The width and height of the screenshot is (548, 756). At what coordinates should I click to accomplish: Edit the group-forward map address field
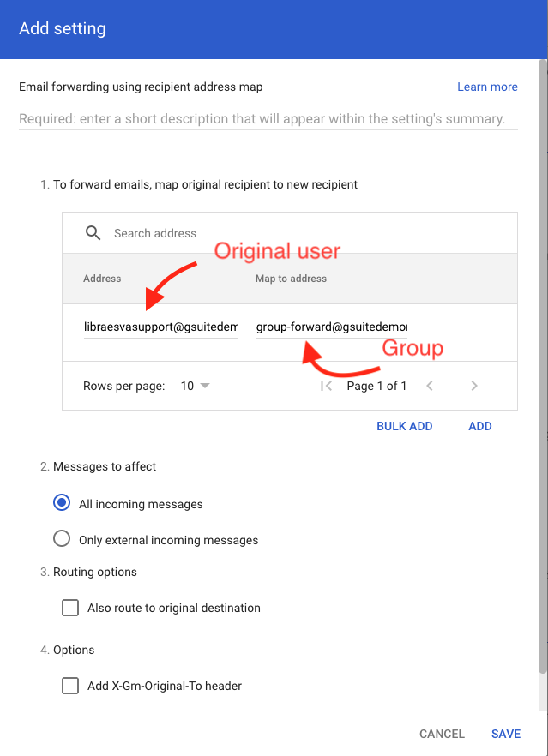point(332,327)
